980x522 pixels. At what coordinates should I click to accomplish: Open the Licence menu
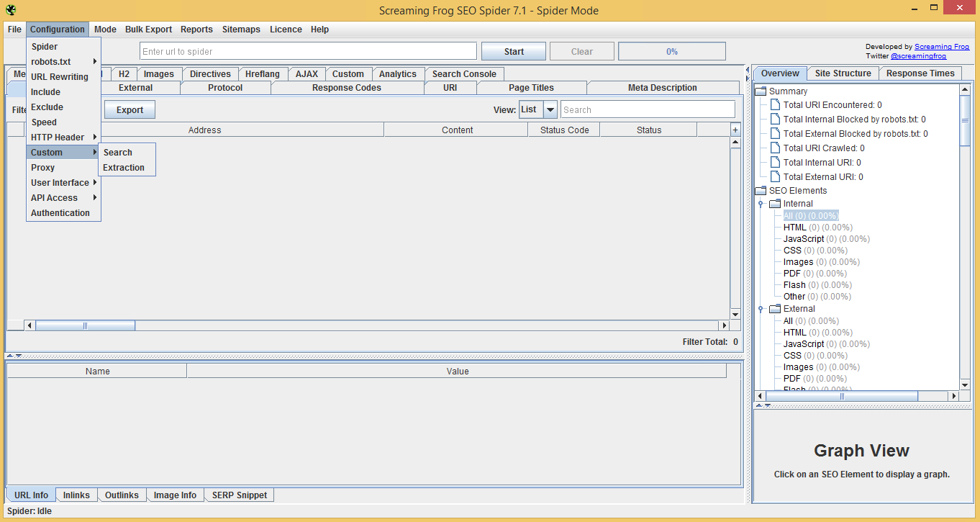click(x=286, y=30)
